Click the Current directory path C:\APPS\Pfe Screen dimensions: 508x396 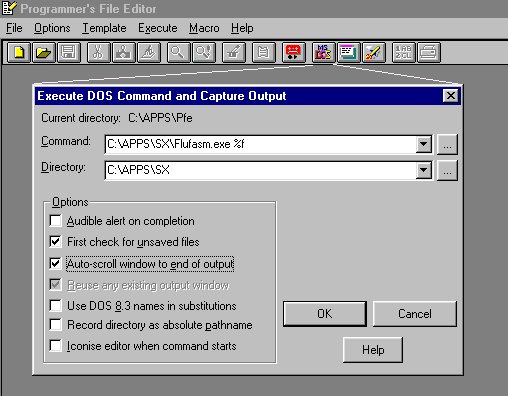(x=160, y=118)
